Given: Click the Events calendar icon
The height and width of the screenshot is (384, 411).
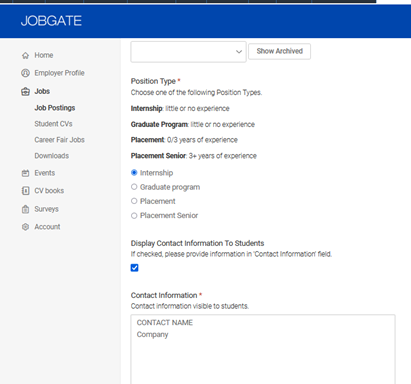Looking at the screenshot, I should click(x=25, y=173).
